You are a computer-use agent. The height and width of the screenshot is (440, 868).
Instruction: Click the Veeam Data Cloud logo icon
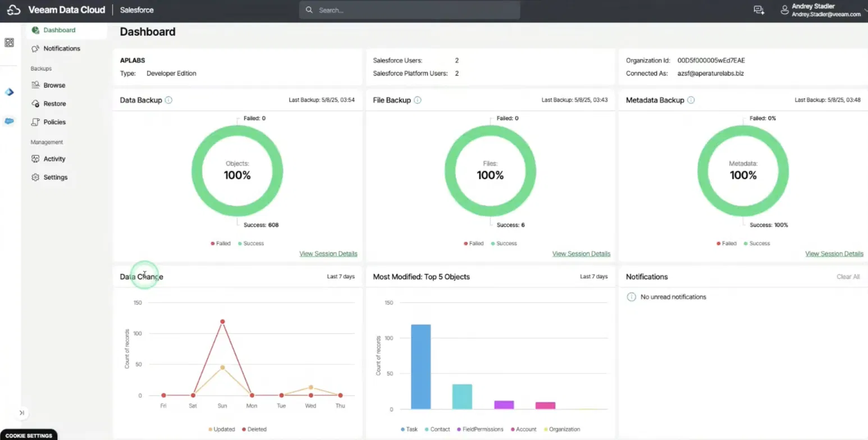pos(14,10)
